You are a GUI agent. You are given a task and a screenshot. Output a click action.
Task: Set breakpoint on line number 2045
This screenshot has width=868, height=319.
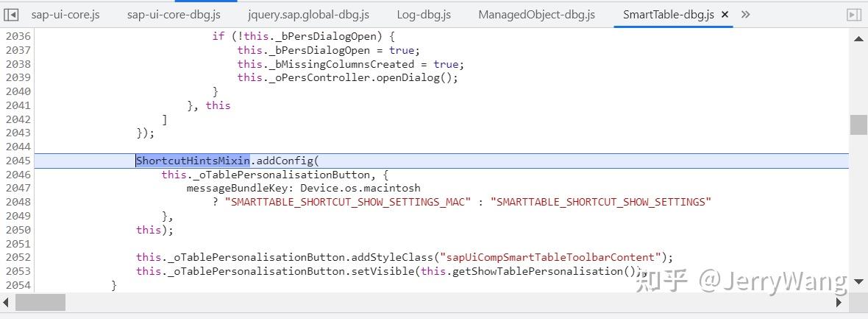click(x=18, y=161)
